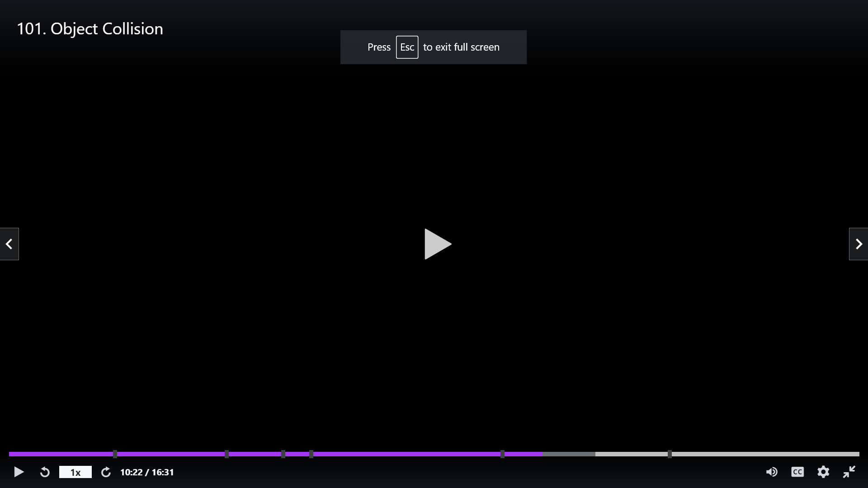Go to next lecture with right chevron
Image resolution: width=868 pixels, height=488 pixels.
(x=859, y=244)
